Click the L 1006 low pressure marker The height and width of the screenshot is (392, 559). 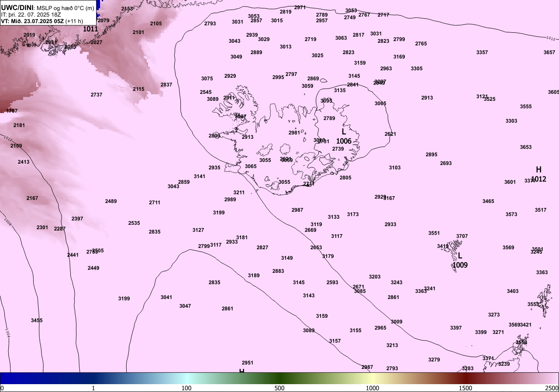pyautogui.click(x=344, y=136)
